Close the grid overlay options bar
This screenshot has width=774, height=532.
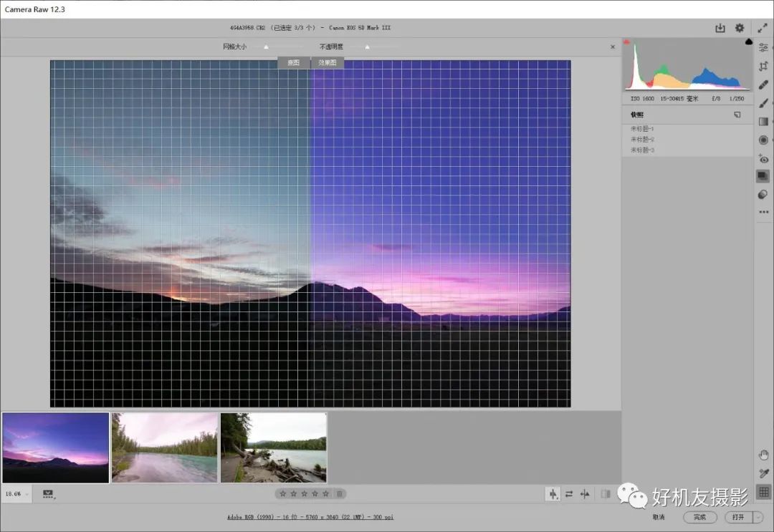point(613,47)
